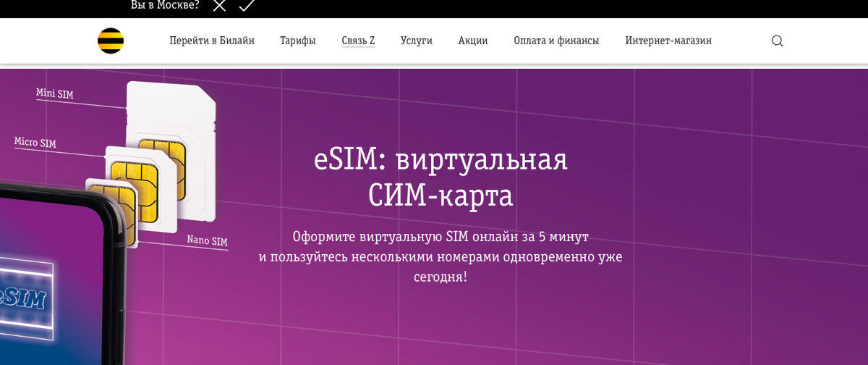Visit the "Интернет-магазин" link
This screenshot has width=868, height=365.
click(x=668, y=41)
